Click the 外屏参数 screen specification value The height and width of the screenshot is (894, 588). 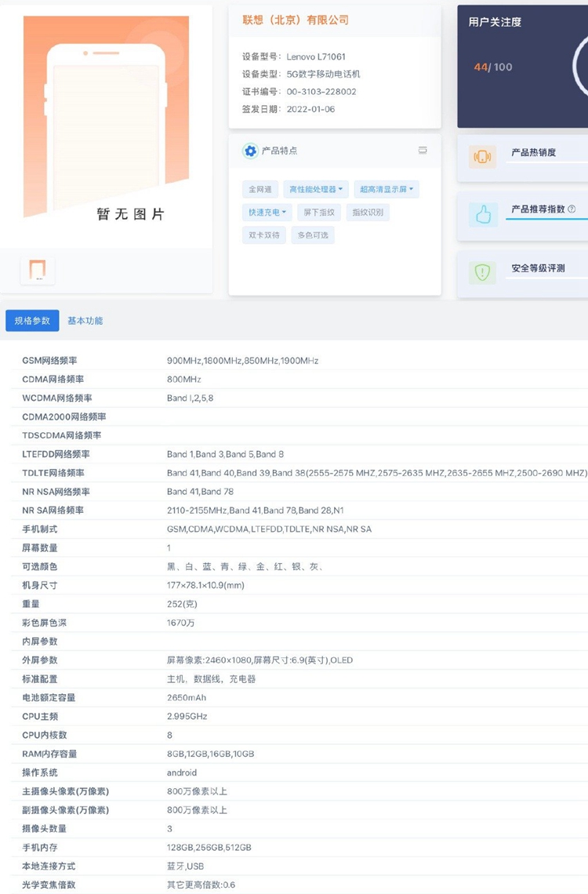coord(260,660)
